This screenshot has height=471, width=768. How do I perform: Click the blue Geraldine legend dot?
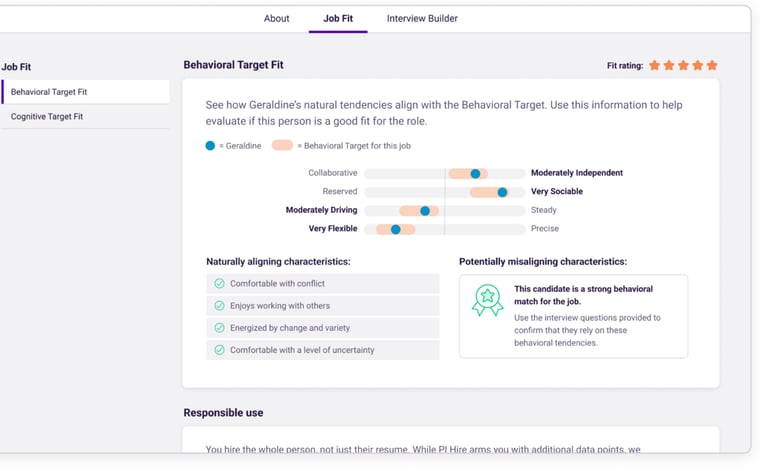[210, 146]
